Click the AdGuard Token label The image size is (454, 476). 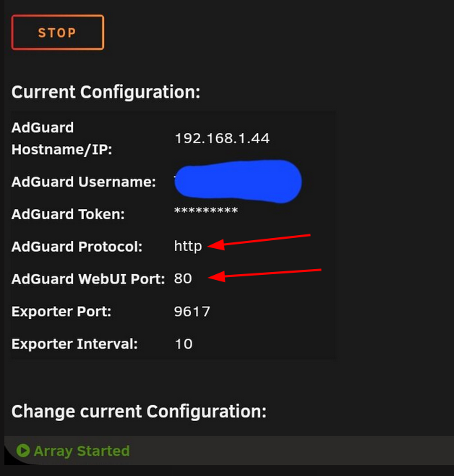68,214
